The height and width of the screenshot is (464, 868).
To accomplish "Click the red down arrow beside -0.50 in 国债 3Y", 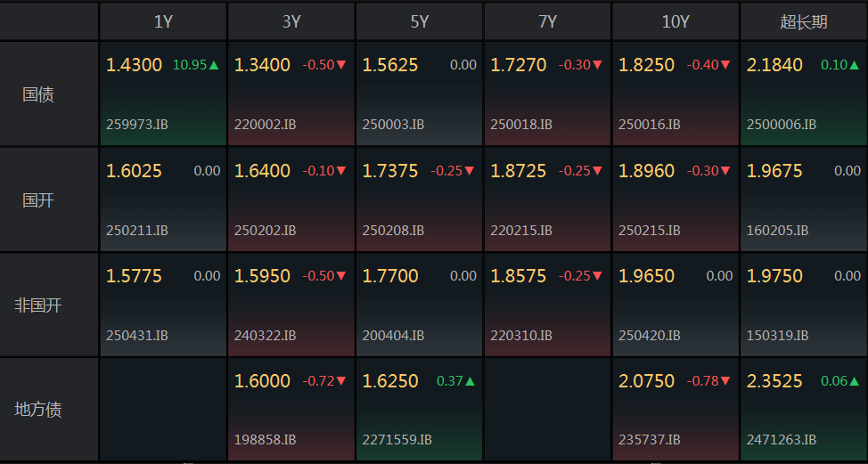I will [x=341, y=65].
